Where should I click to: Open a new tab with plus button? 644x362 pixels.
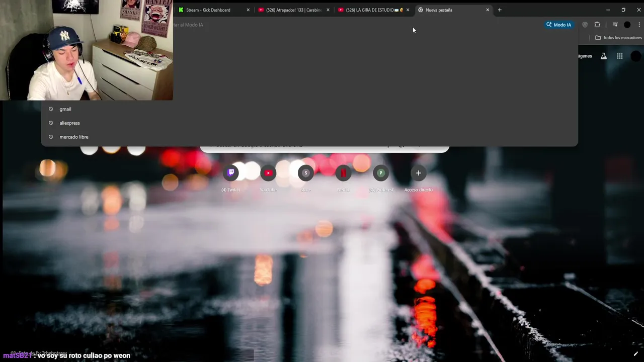tap(500, 10)
